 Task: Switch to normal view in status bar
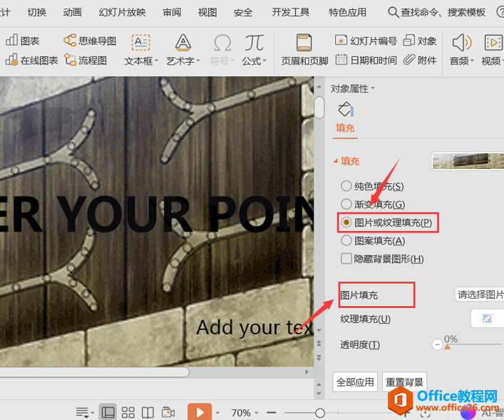[x=108, y=412]
